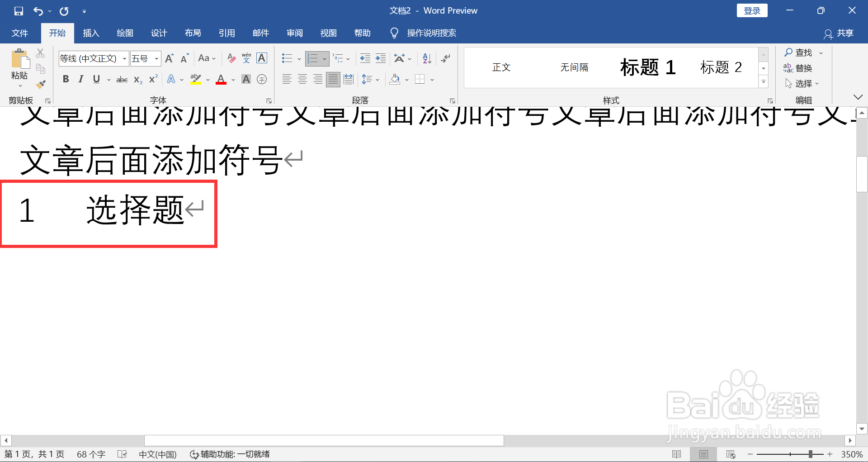Click the 操作说明搜索 search field
This screenshot has height=462, width=868.
(x=431, y=33)
